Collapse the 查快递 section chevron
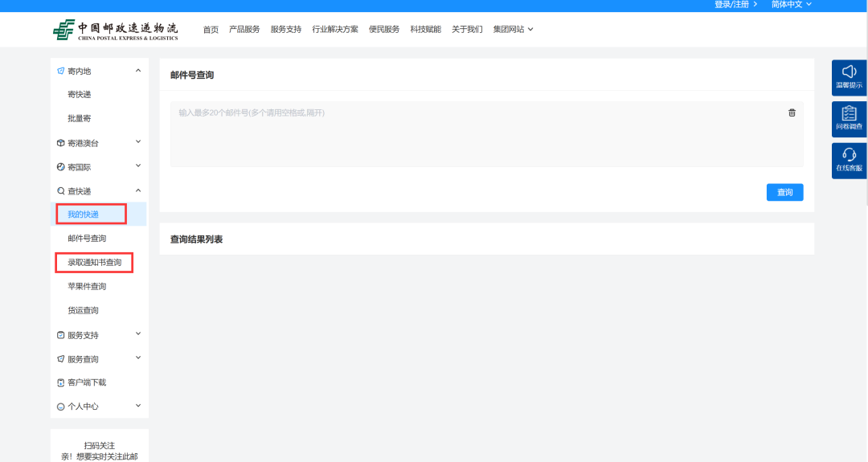The width and height of the screenshot is (868, 462). [138, 190]
